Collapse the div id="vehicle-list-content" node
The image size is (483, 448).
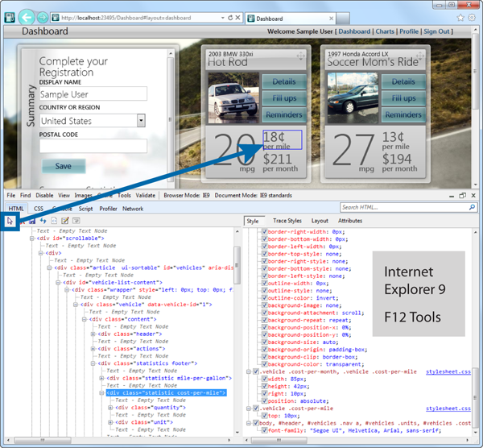(58, 283)
